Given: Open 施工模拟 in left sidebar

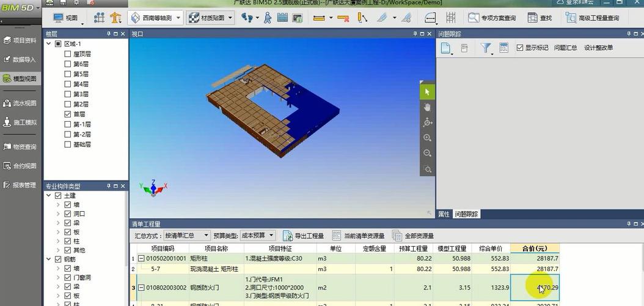Looking at the screenshot, I should [20, 122].
